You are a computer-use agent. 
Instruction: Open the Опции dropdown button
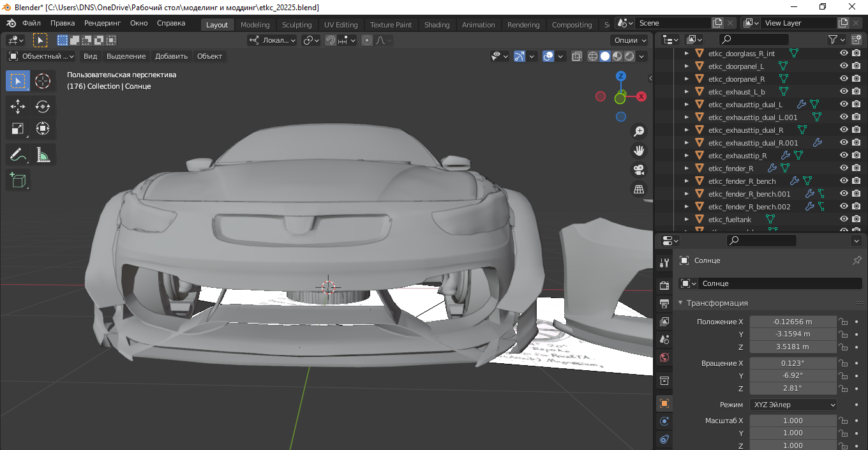tap(629, 40)
